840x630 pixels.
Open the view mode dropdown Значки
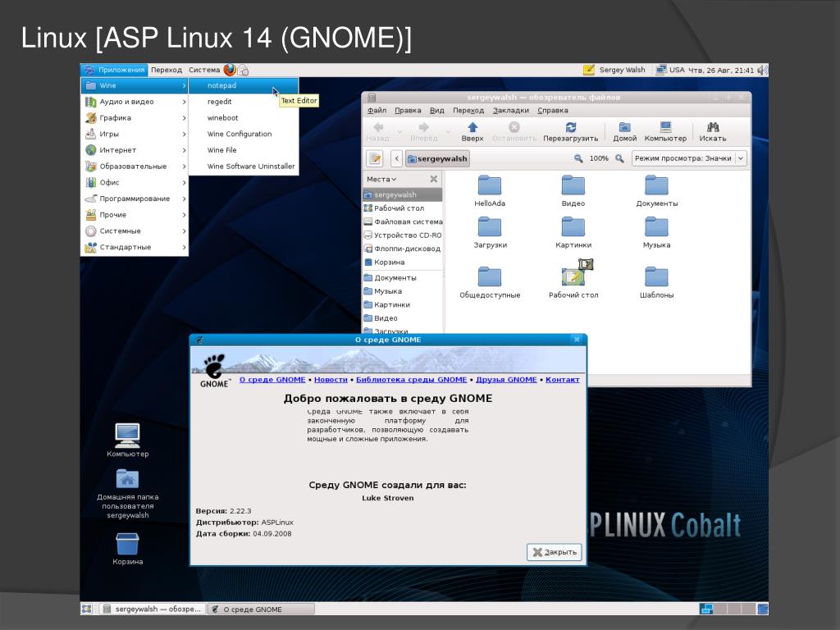[x=689, y=158]
